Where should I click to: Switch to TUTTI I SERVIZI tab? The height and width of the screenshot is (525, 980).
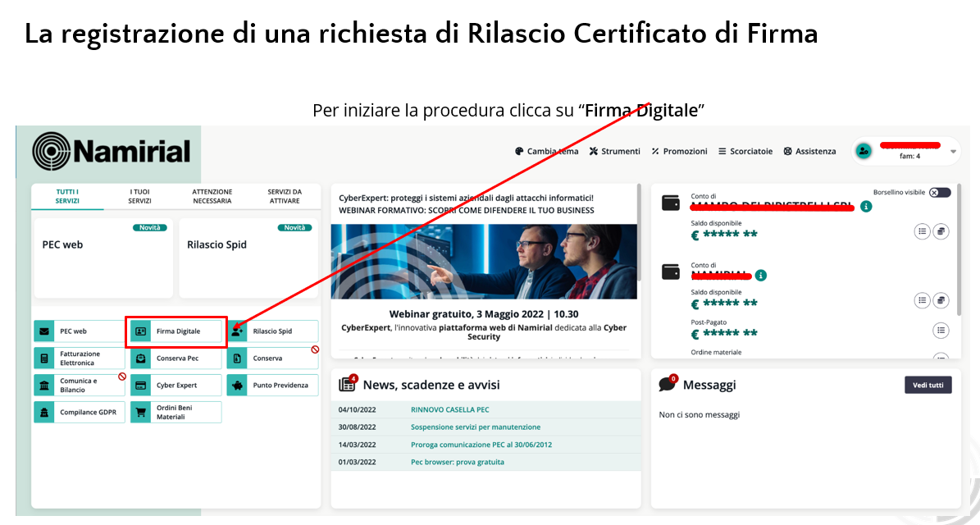[x=67, y=196]
